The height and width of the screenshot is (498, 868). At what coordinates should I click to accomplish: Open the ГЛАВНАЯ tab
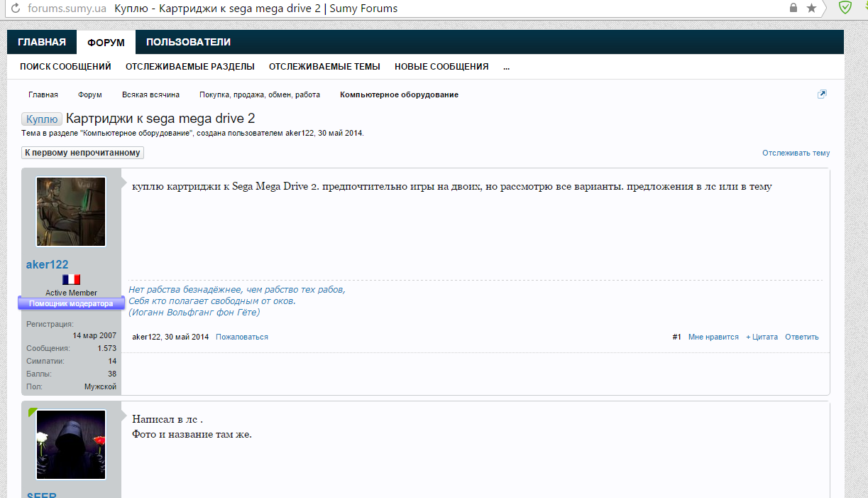coord(42,42)
